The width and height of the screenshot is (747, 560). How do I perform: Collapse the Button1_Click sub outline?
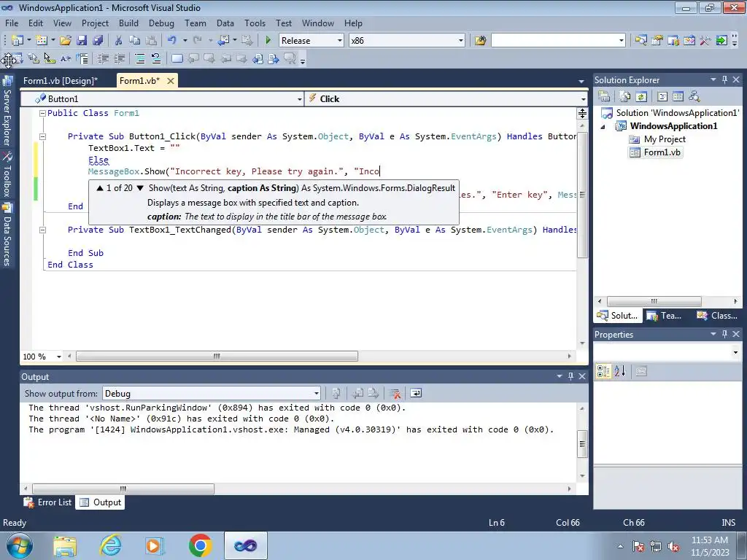coord(42,136)
